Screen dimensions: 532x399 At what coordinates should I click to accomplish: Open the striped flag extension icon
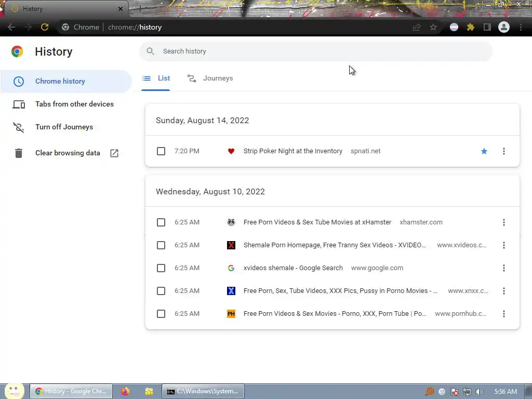coord(454,27)
